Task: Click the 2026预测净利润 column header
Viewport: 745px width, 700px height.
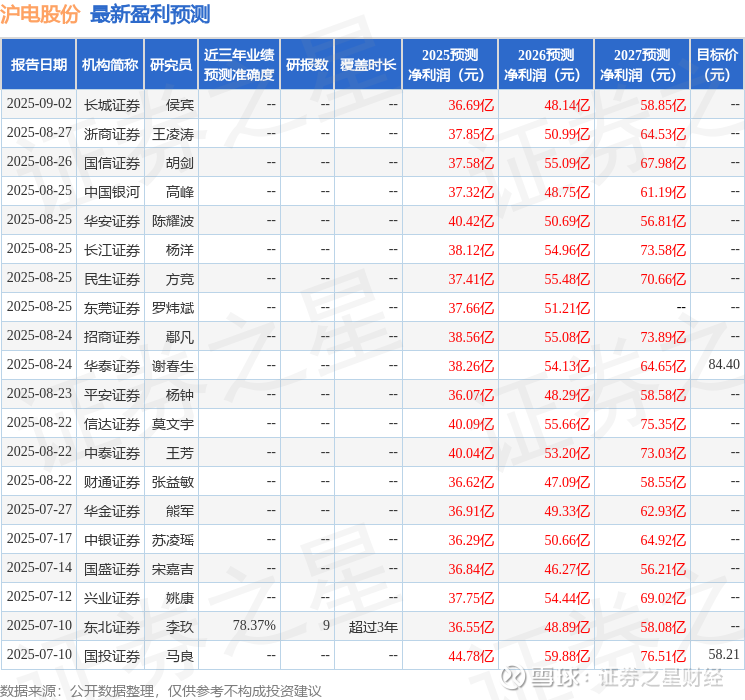Action: click(x=546, y=65)
